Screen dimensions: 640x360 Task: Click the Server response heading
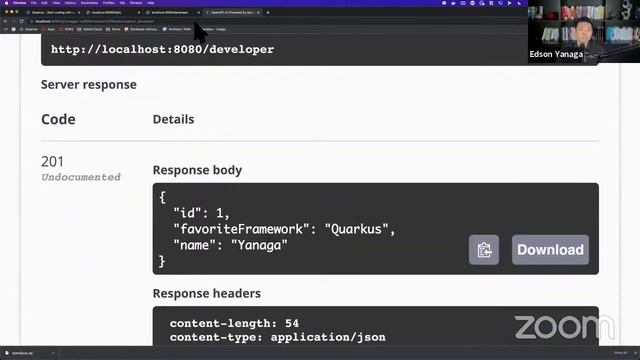[x=89, y=84]
